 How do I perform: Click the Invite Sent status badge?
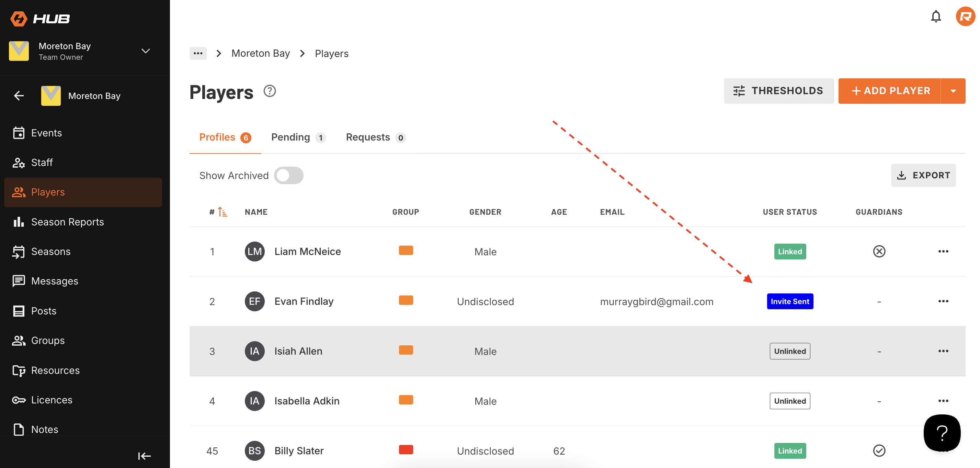pos(790,301)
